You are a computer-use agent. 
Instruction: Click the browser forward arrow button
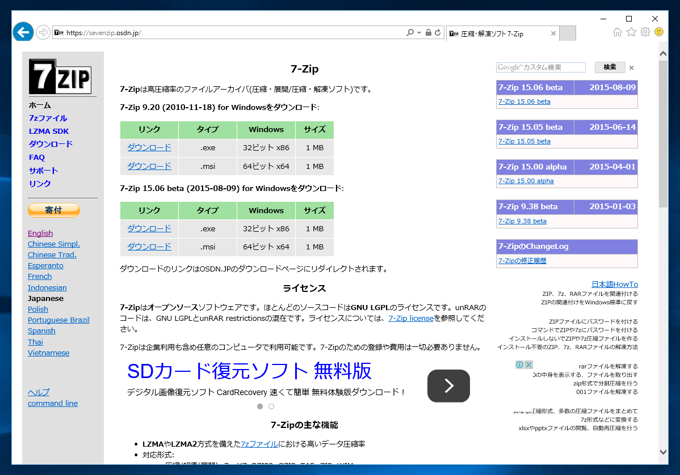(x=42, y=33)
